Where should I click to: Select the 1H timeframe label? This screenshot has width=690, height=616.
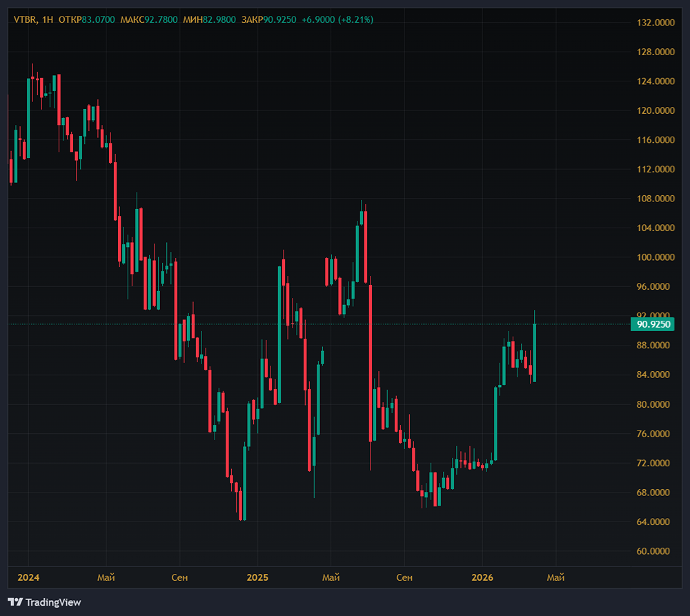(x=48, y=19)
